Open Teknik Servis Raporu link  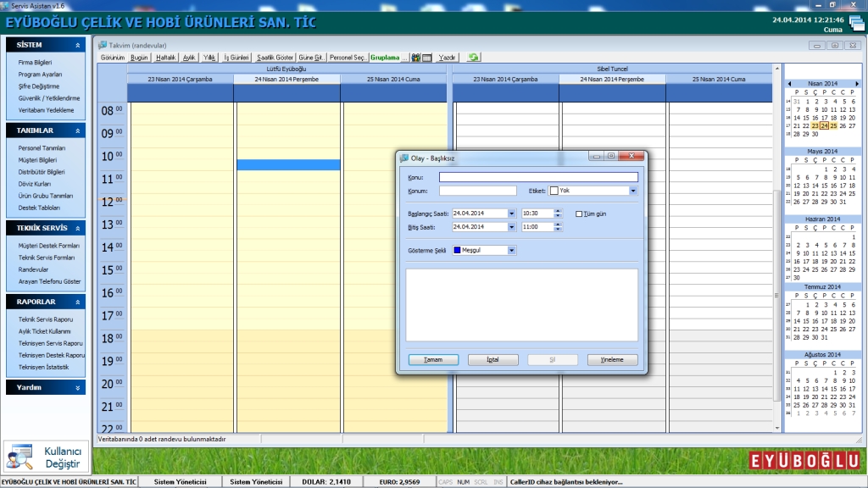click(x=46, y=319)
